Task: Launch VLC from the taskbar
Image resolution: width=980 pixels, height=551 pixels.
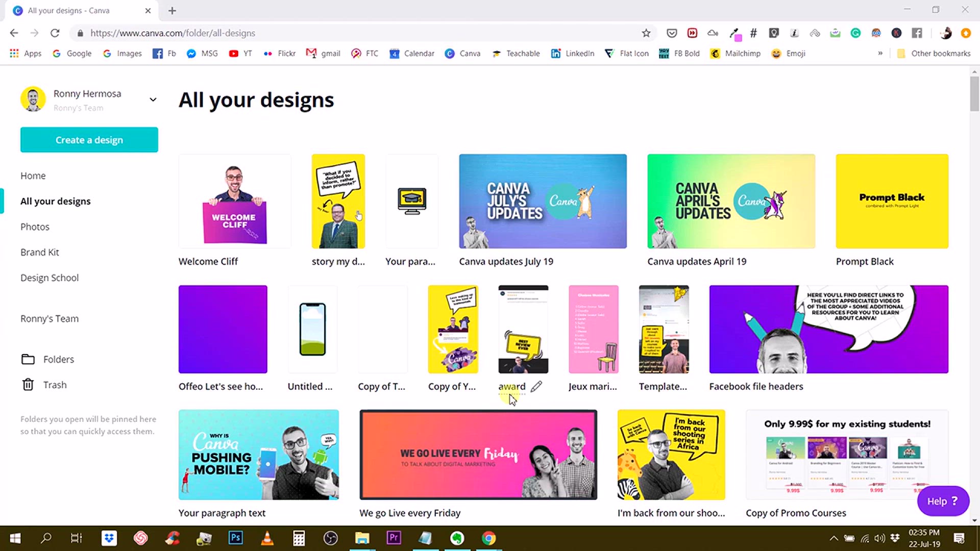Action: click(x=267, y=538)
